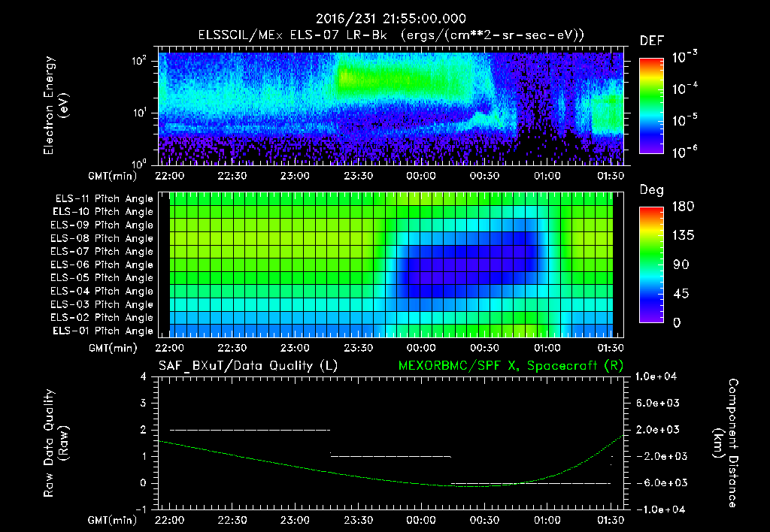This screenshot has width=770, height=532.
Task: Click the ELS-03 Pitch Angle row label
Action: tap(102, 304)
